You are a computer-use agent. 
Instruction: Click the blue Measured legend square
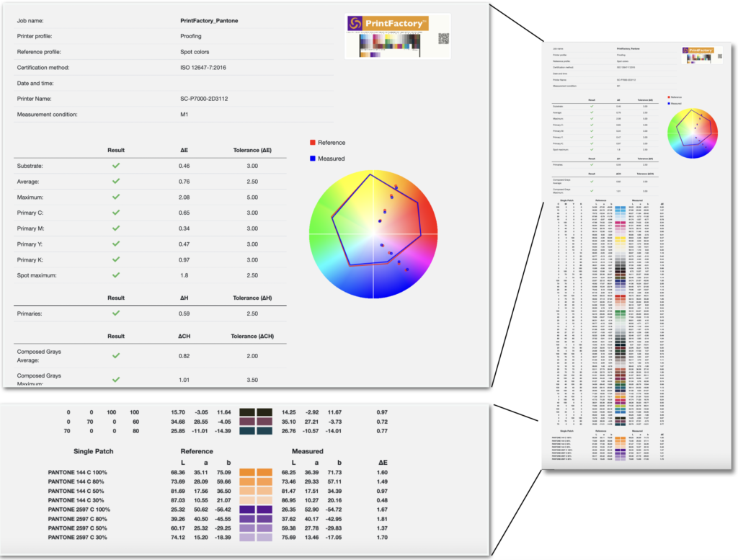[x=313, y=159]
